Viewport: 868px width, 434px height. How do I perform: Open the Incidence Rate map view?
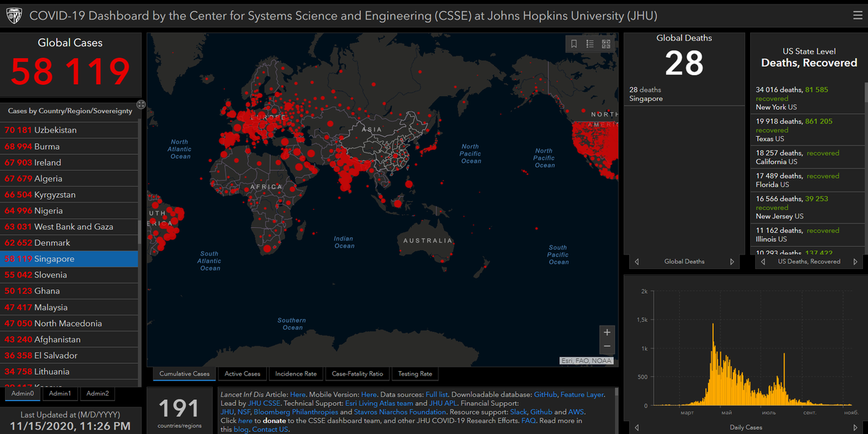tap(296, 373)
